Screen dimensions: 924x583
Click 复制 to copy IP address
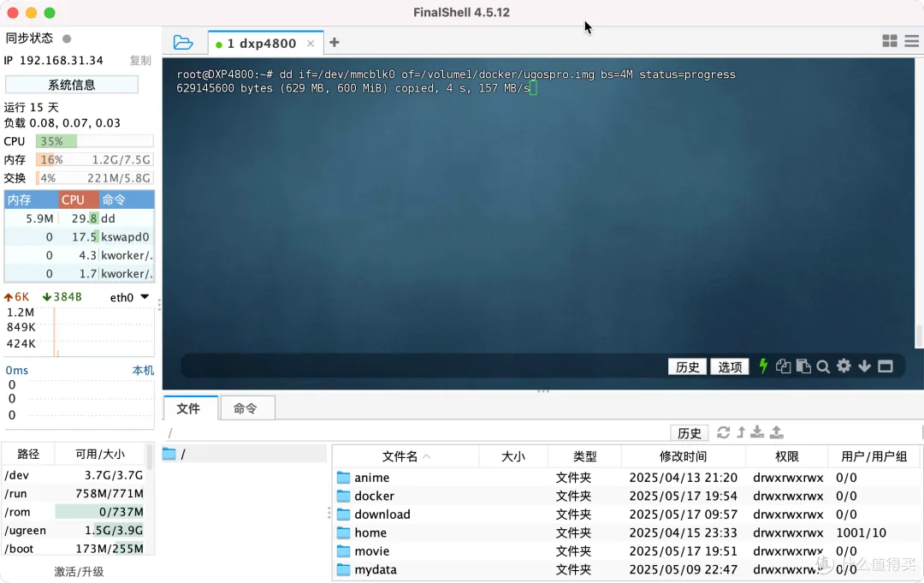140,61
